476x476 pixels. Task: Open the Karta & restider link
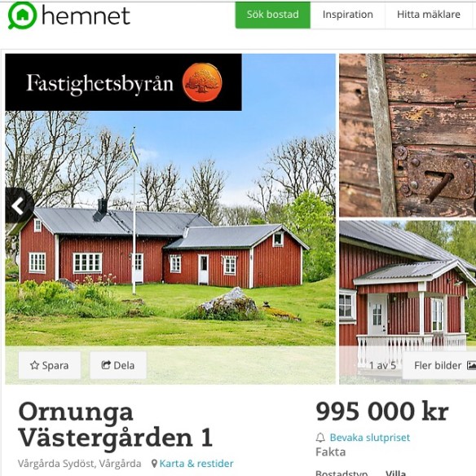196,464
